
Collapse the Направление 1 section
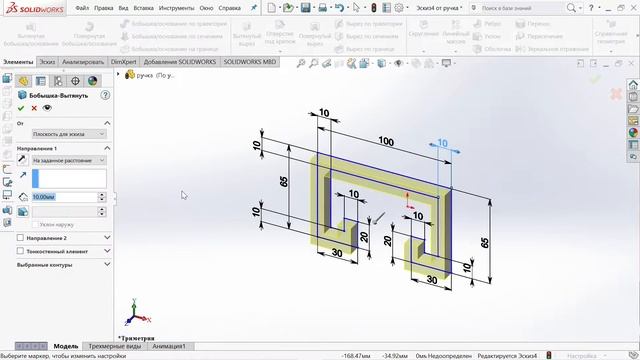point(107,148)
